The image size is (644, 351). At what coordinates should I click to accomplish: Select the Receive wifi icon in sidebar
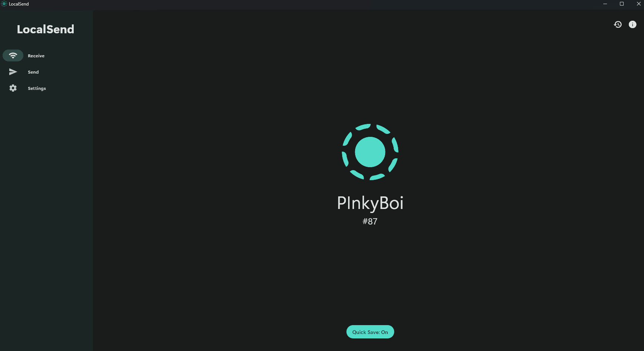[x=13, y=55]
